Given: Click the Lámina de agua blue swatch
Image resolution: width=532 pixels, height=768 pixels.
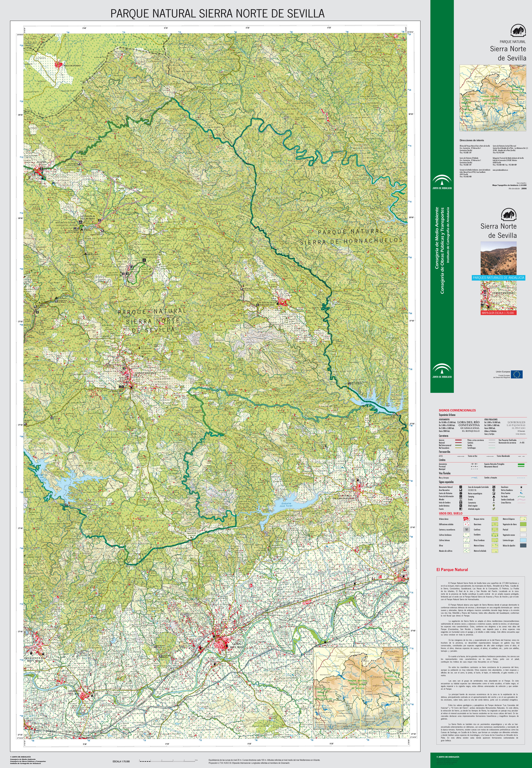Looking at the screenshot, I should click(523, 540).
